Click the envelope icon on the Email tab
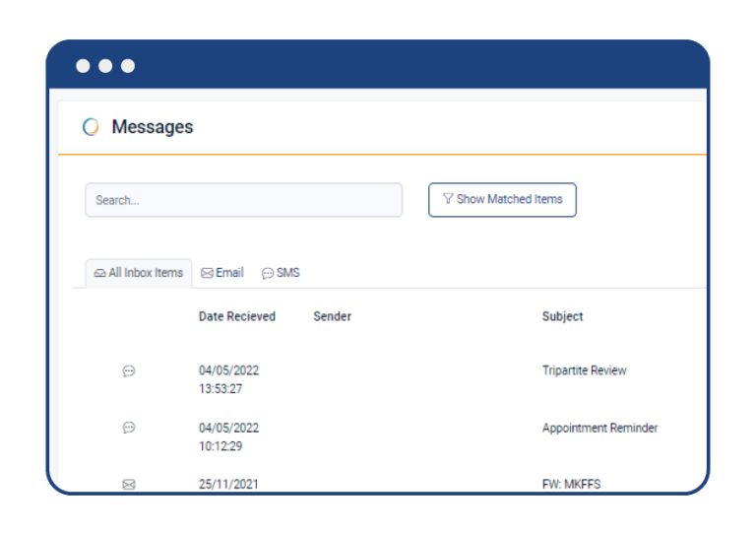This screenshot has height=535, width=756. click(207, 273)
